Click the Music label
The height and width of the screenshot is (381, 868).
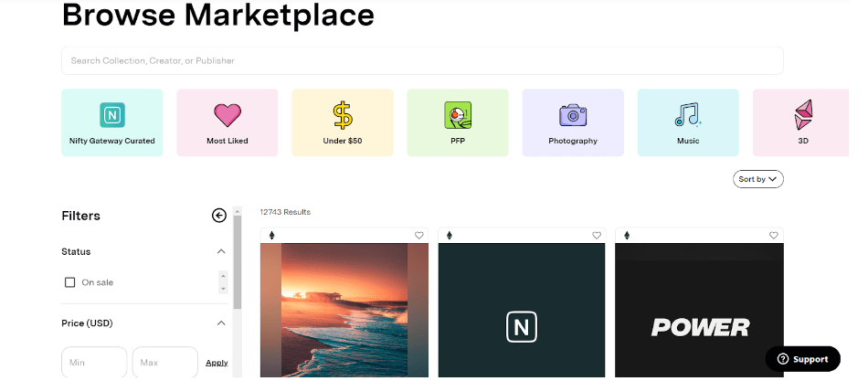point(688,141)
